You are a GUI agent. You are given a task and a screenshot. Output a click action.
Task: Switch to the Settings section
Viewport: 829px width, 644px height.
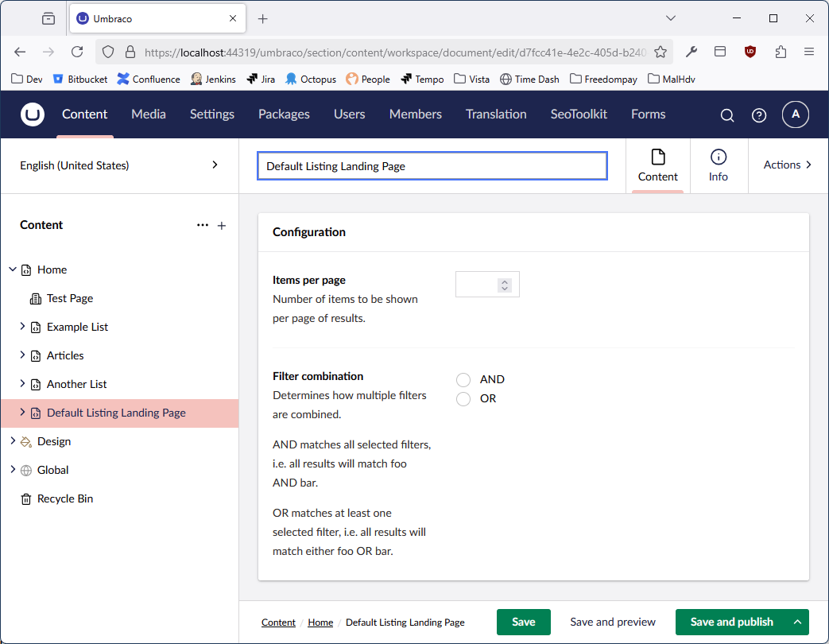[212, 114]
